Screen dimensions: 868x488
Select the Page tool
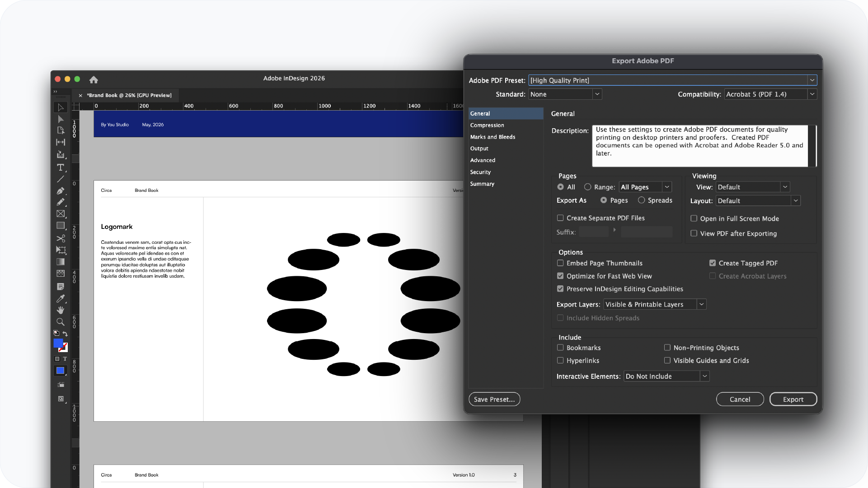coord(61,130)
